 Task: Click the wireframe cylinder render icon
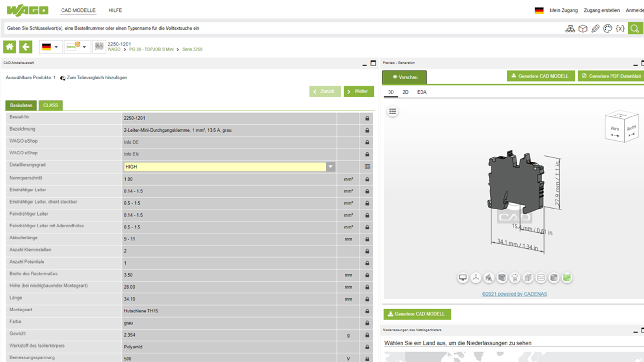click(541, 277)
